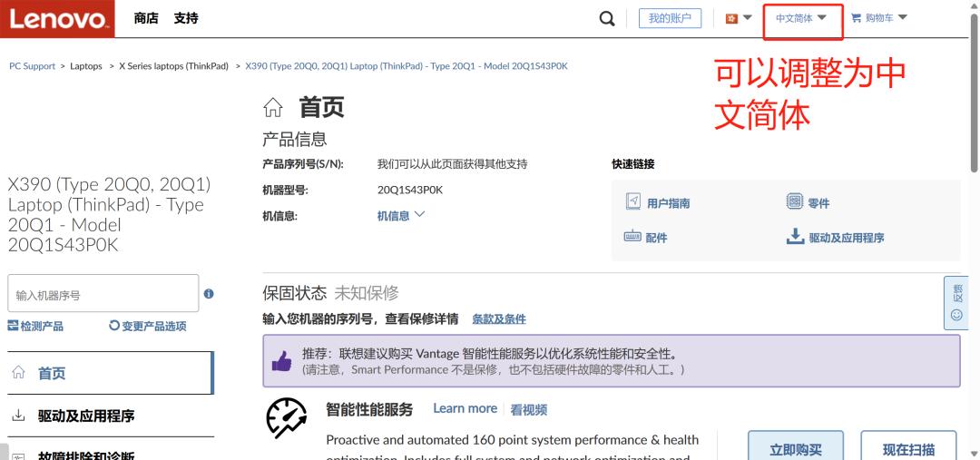Expand the region flag dropdown arrow
Screen dimensions: 980x460
(x=747, y=18)
